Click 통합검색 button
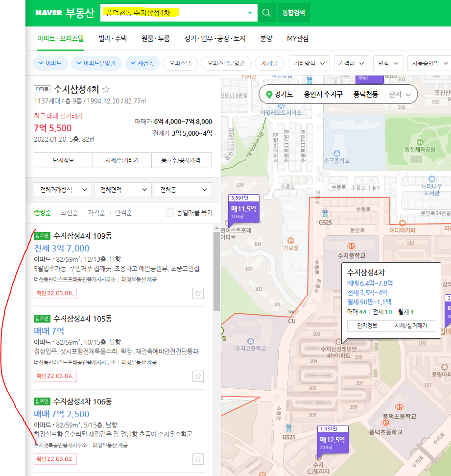 click(294, 13)
